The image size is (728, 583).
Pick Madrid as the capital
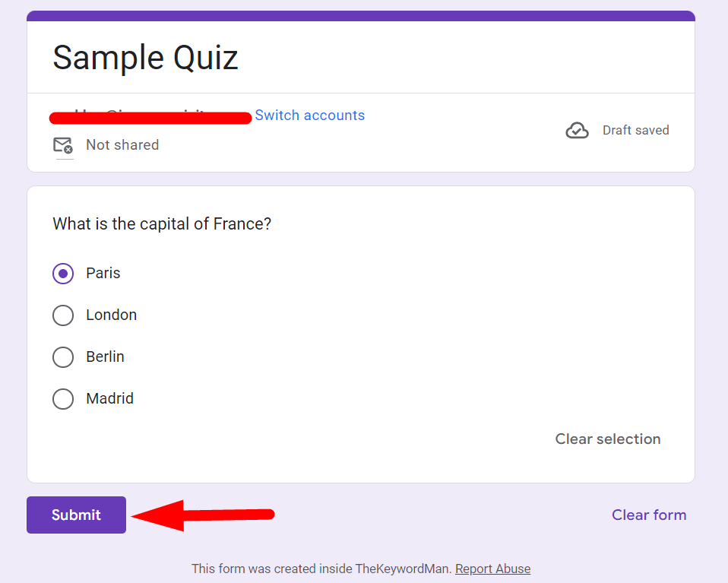point(63,398)
